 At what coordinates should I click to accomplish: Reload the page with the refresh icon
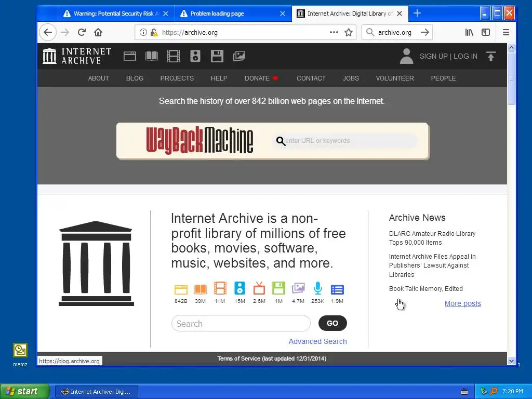[x=82, y=33]
